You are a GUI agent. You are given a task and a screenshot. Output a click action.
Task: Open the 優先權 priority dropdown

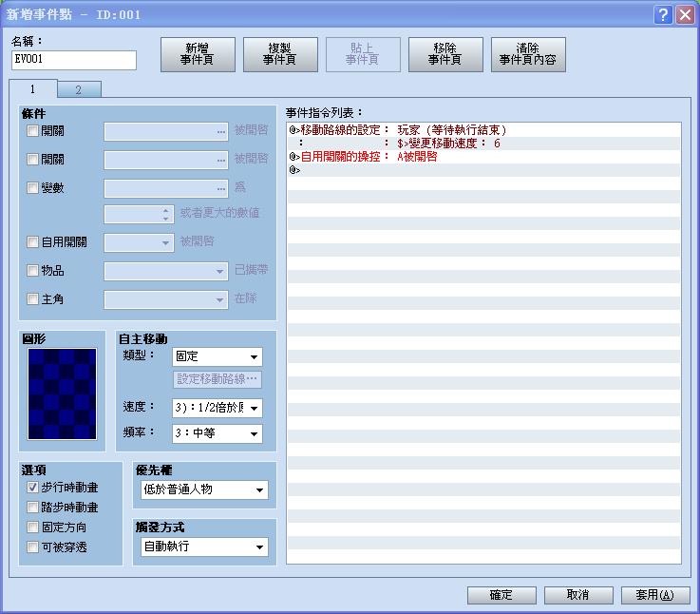(204, 489)
